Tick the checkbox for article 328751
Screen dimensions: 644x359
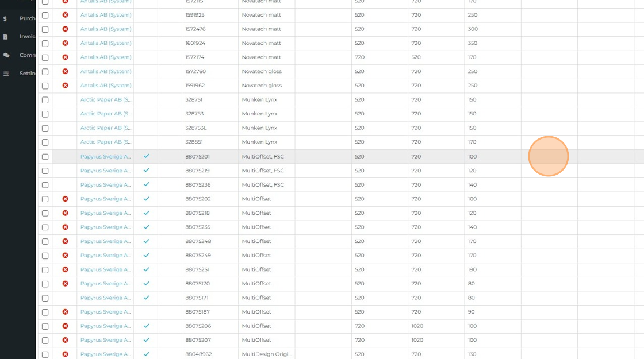click(45, 100)
